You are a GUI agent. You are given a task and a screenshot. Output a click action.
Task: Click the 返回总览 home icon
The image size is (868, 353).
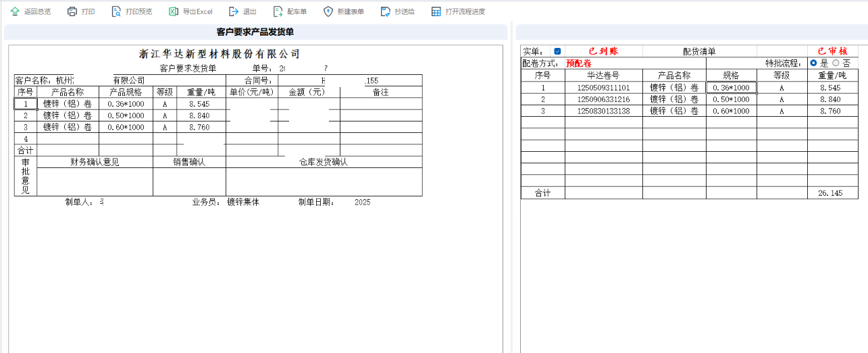(15, 11)
